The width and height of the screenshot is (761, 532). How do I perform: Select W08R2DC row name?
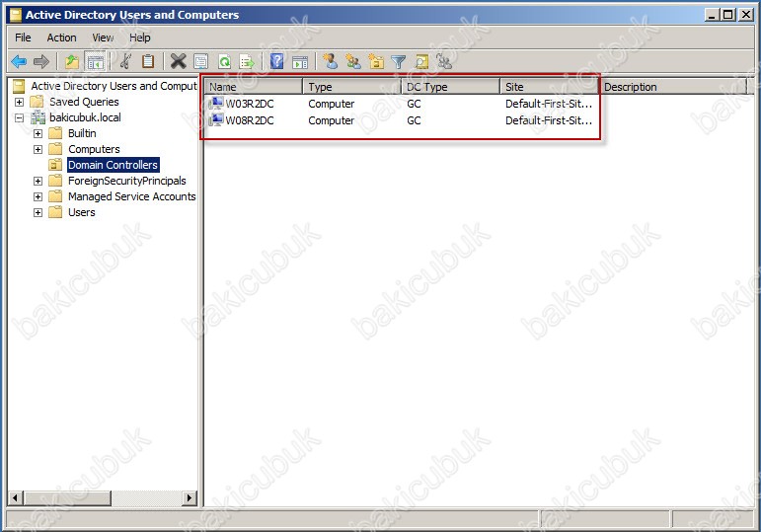[x=250, y=120]
